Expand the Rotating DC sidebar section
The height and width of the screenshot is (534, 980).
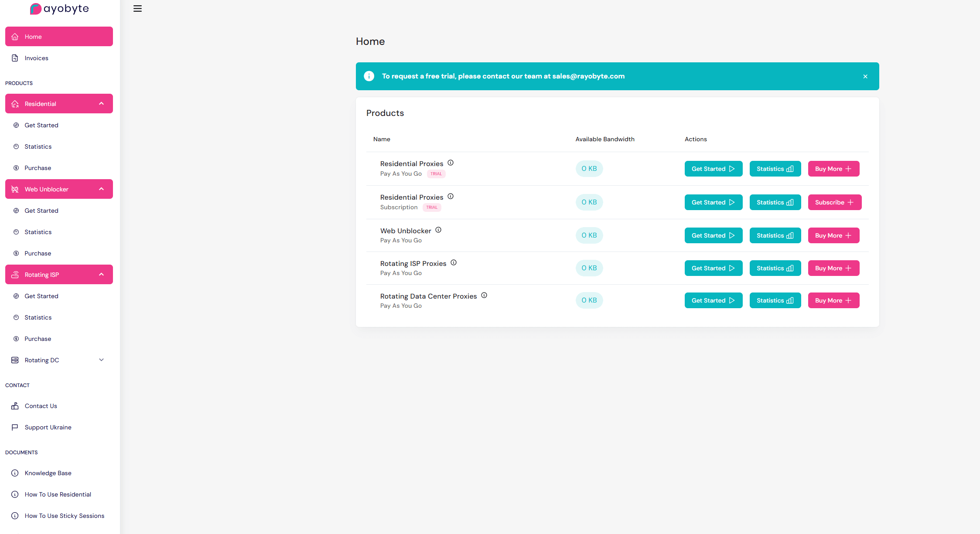[59, 360]
